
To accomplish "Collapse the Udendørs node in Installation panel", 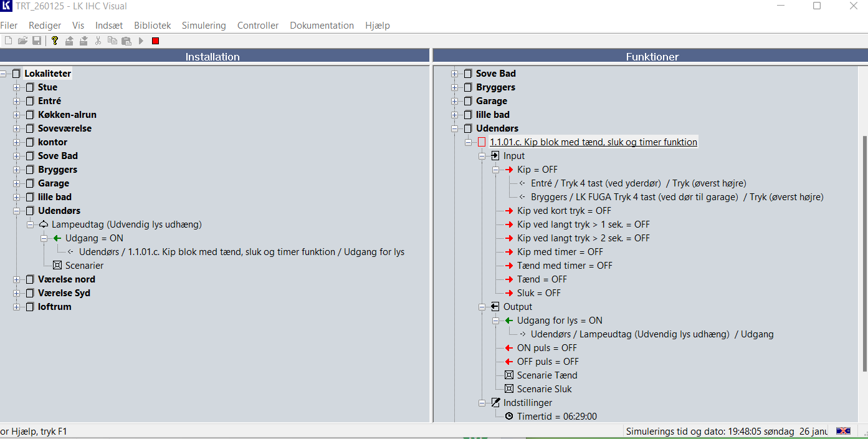I will click(17, 211).
